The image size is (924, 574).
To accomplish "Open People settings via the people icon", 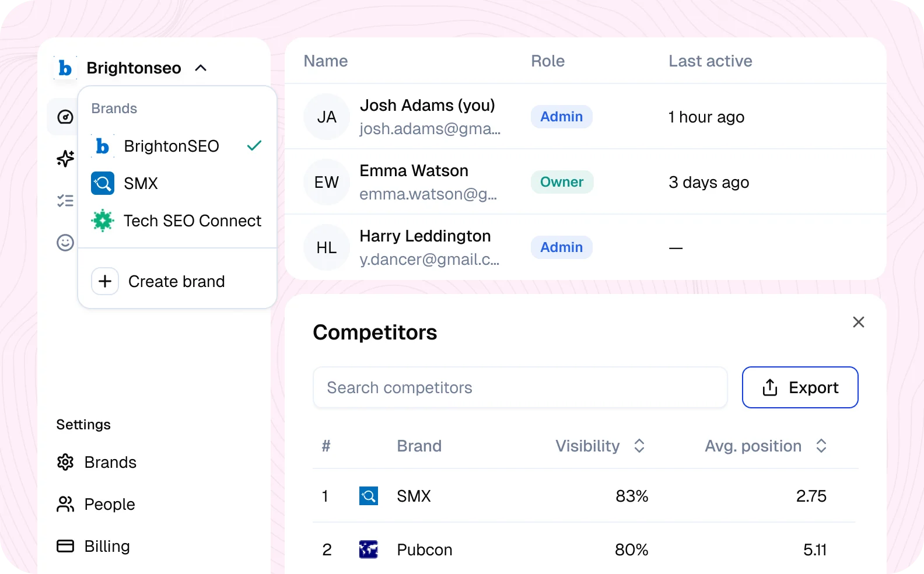I will (x=66, y=504).
